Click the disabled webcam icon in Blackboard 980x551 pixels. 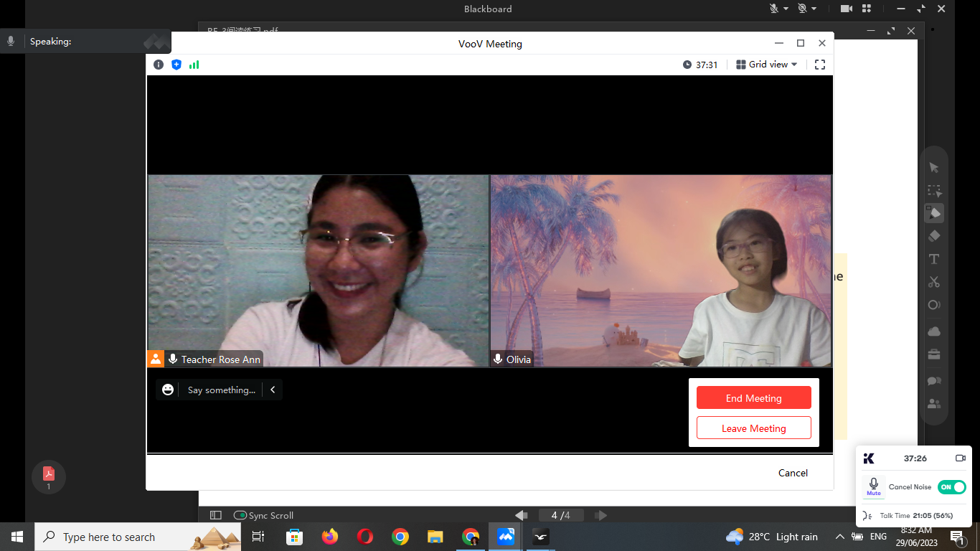pos(803,9)
